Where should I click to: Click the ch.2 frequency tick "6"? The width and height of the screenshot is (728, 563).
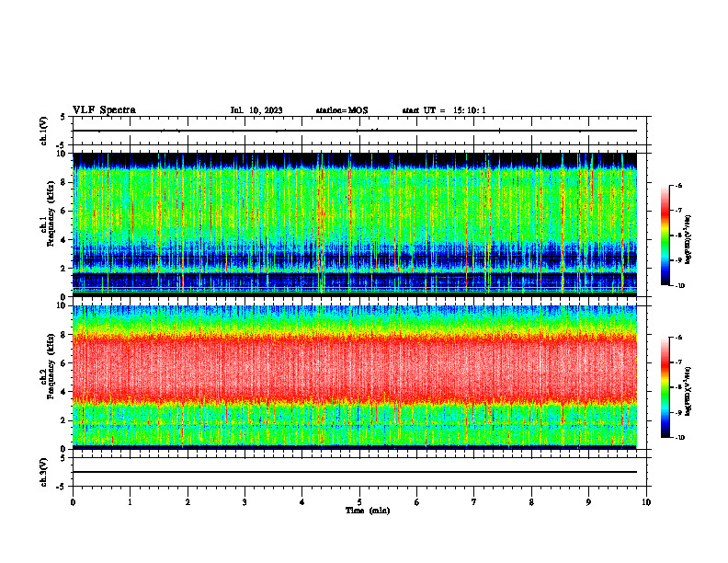[63, 363]
